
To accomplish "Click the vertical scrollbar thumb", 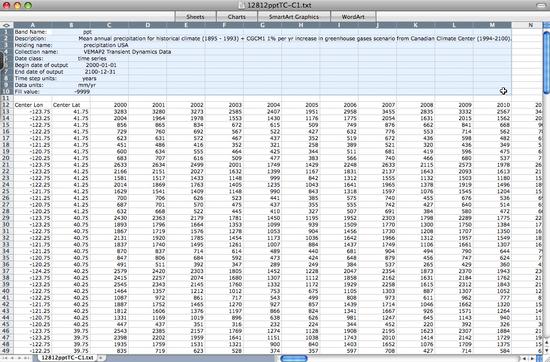I will click(546, 62).
